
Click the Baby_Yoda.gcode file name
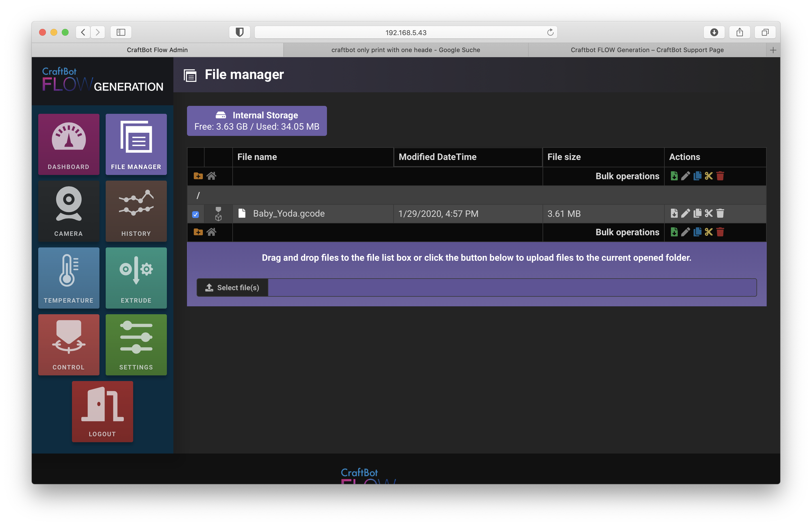pyautogui.click(x=289, y=213)
